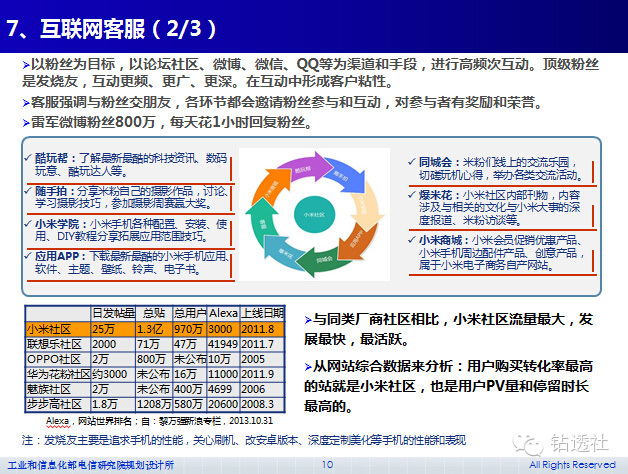Click the Alexa table column header

pyautogui.click(x=223, y=313)
